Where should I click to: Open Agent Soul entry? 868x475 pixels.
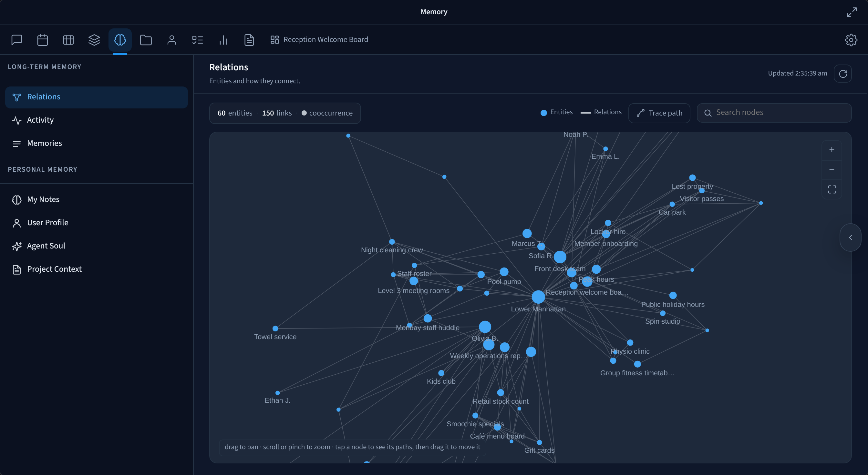point(96,246)
